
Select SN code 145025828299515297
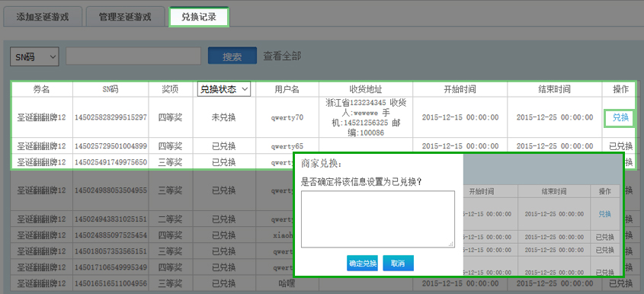click(111, 117)
